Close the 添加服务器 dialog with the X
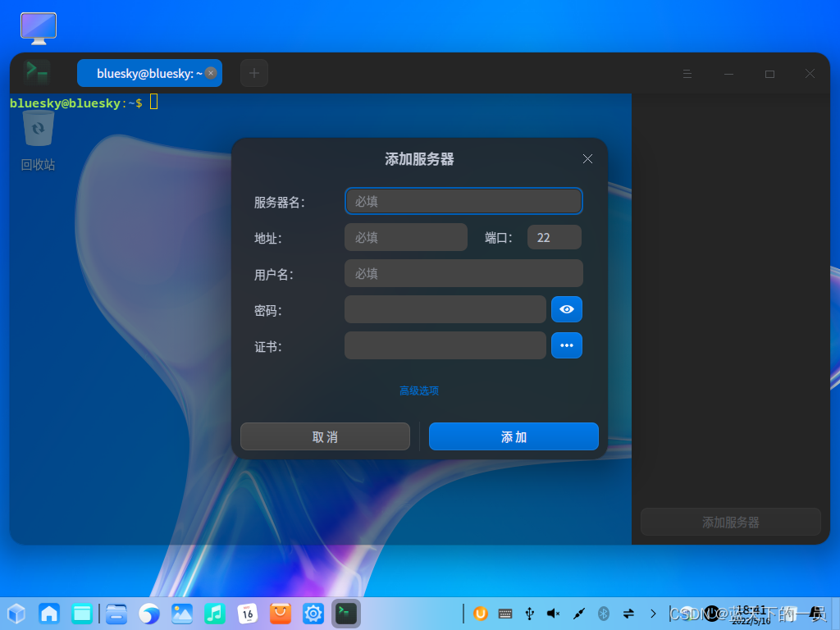Image resolution: width=840 pixels, height=630 pixels. pos(587,158)
